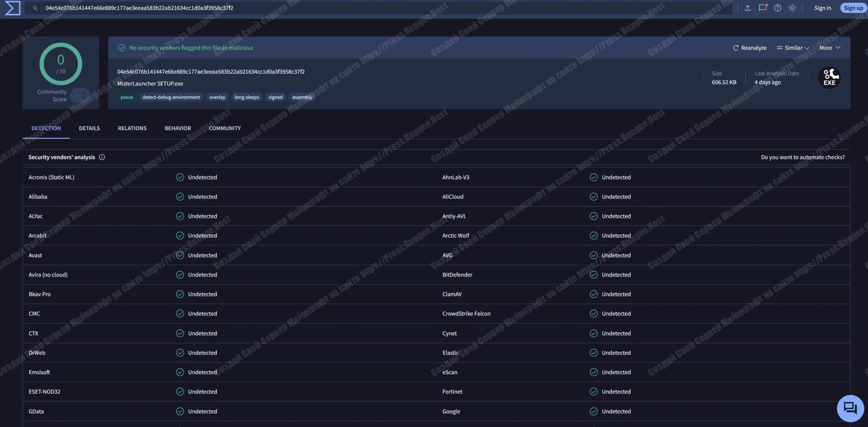Expand the More dropdown
The height and width of the screenshot is (427, 868).
(x=830, y=48)
